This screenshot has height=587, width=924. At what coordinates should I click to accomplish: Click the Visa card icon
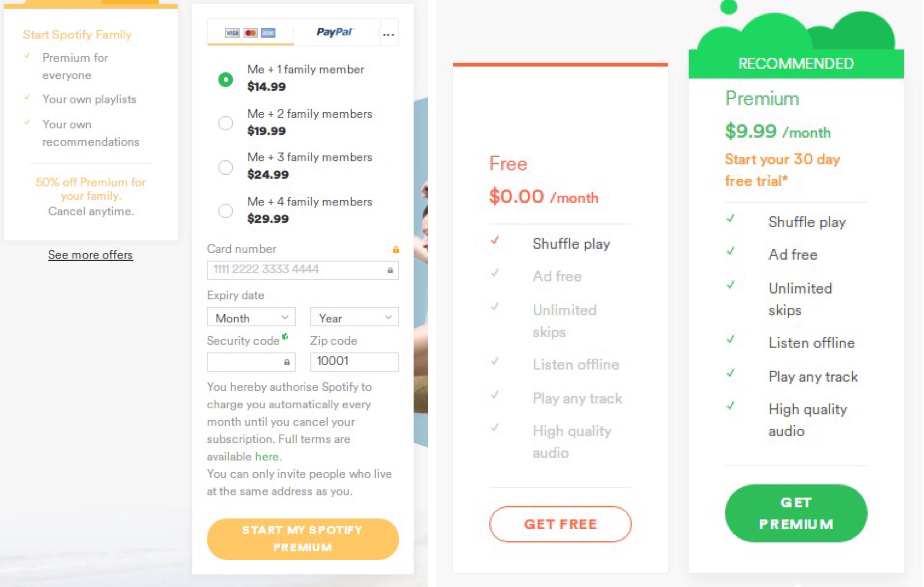coord(232,33)
